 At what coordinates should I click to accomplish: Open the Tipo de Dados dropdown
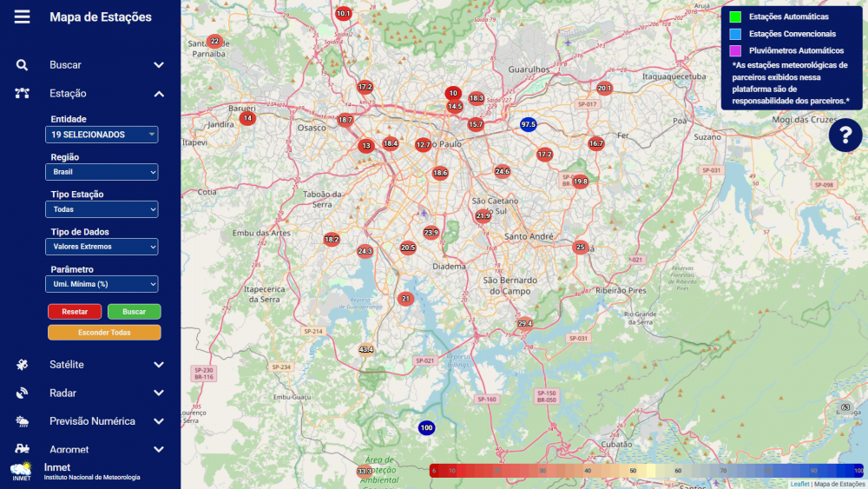[x=102, y=247]
